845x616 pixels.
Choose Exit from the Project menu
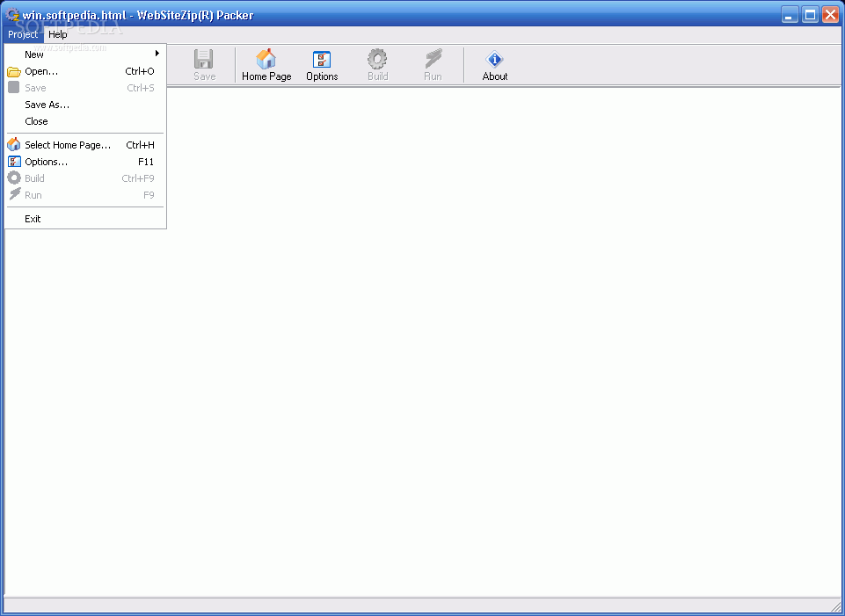pyautogui.click(x=85, y=219)
